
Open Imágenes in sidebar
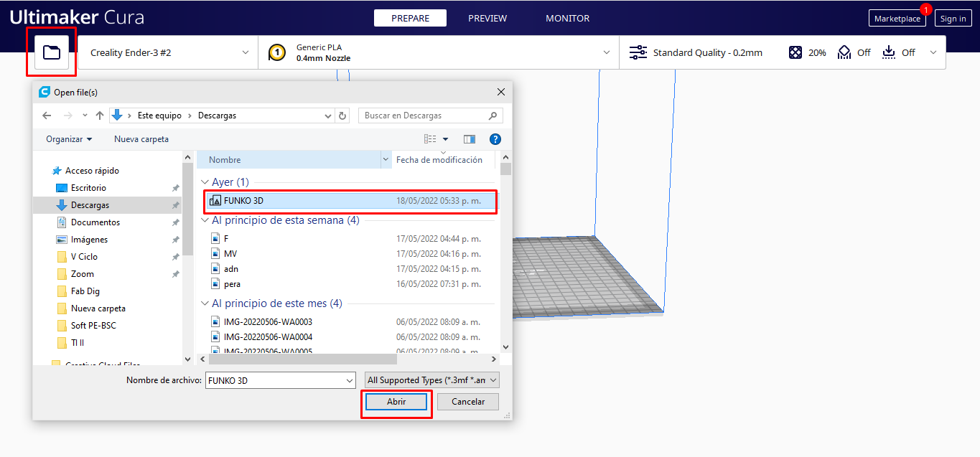(89, 240)
